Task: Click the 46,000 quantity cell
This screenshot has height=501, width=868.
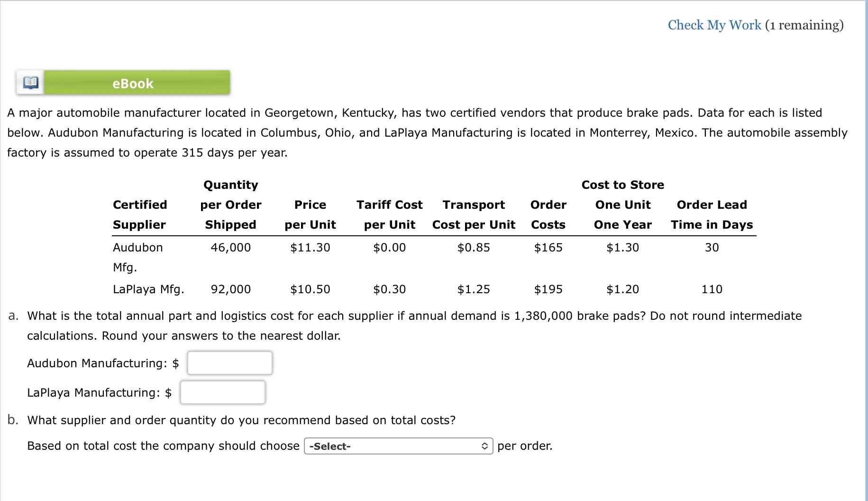Action: pos(231,247)
